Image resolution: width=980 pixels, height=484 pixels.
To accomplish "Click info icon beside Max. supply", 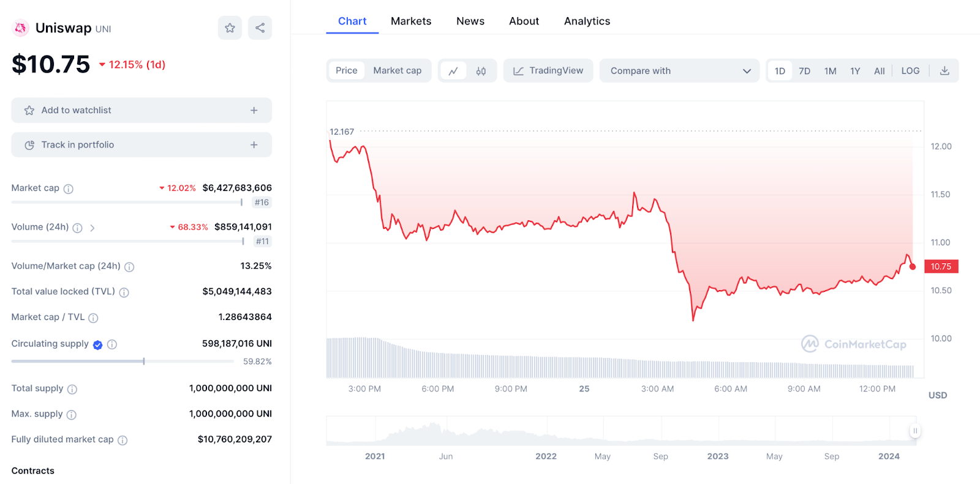I will [72, 415].
